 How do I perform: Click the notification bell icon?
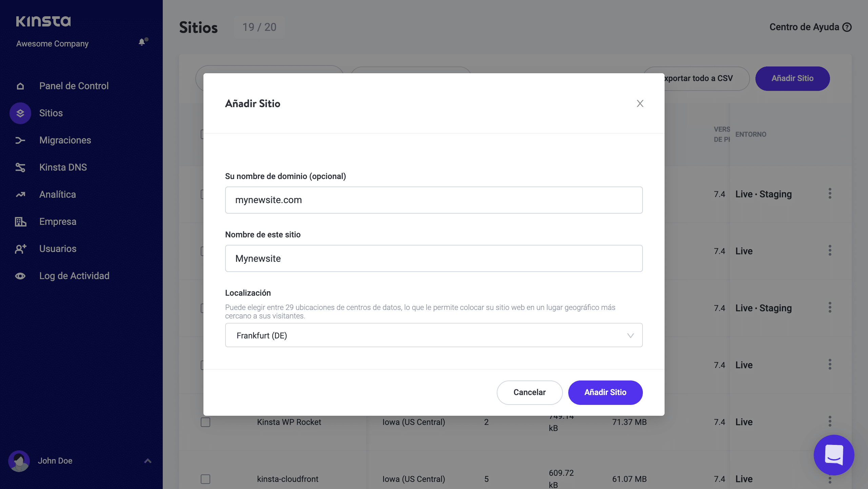142,42
